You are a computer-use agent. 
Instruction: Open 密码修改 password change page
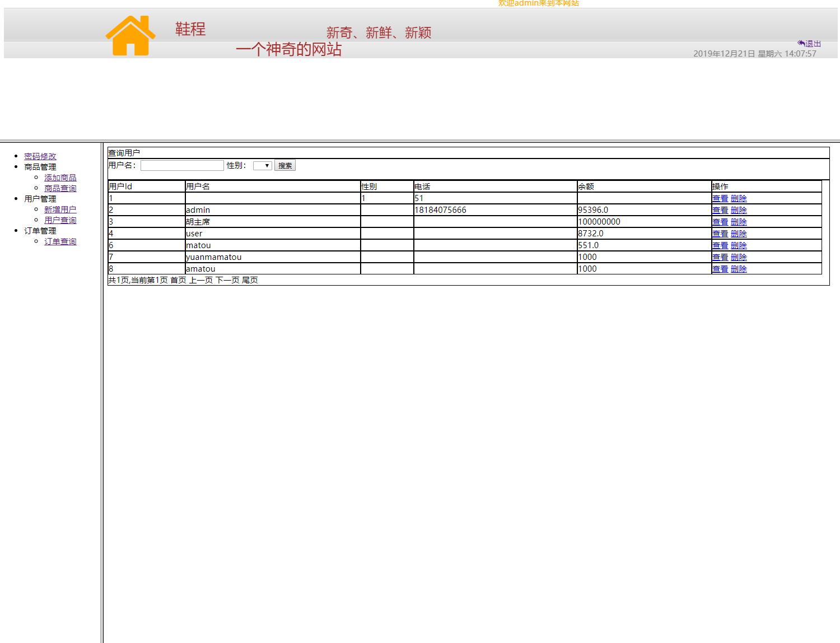pyautogui.click(x=40, y=156)
